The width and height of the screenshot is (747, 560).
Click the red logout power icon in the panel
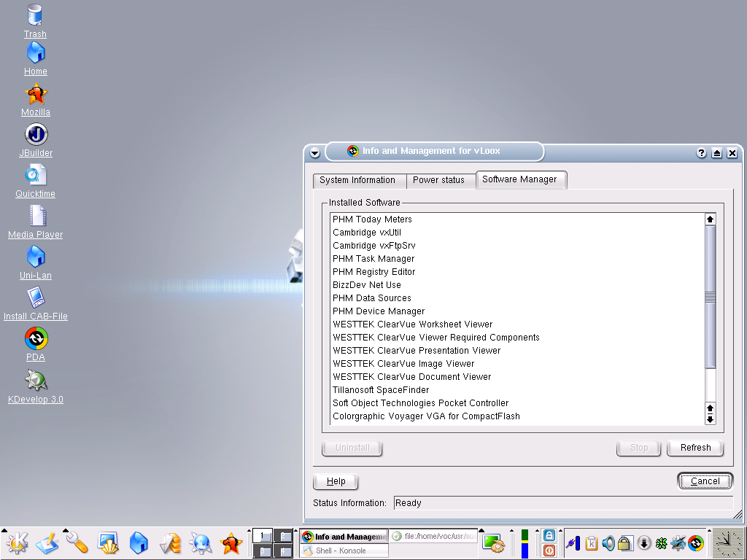tap(549, 551)
